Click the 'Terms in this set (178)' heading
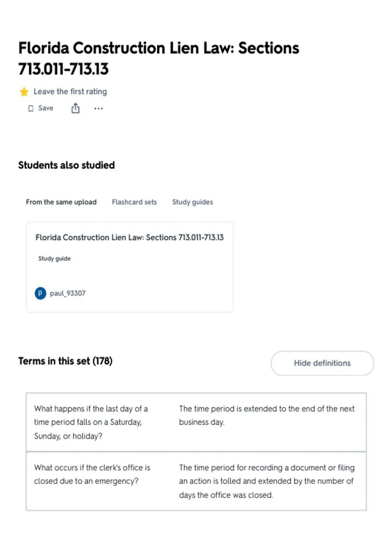The width and height of the screenshot is (392, 556). 65,361
